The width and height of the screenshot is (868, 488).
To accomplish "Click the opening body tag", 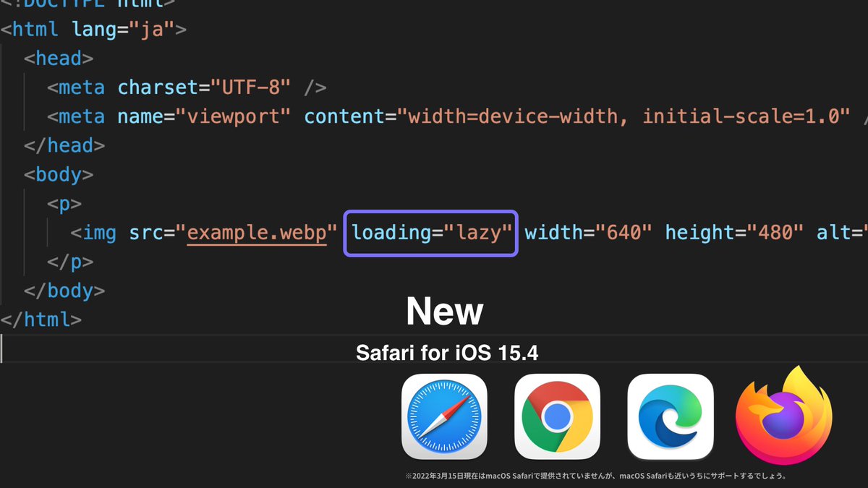I will pos(59,174).
